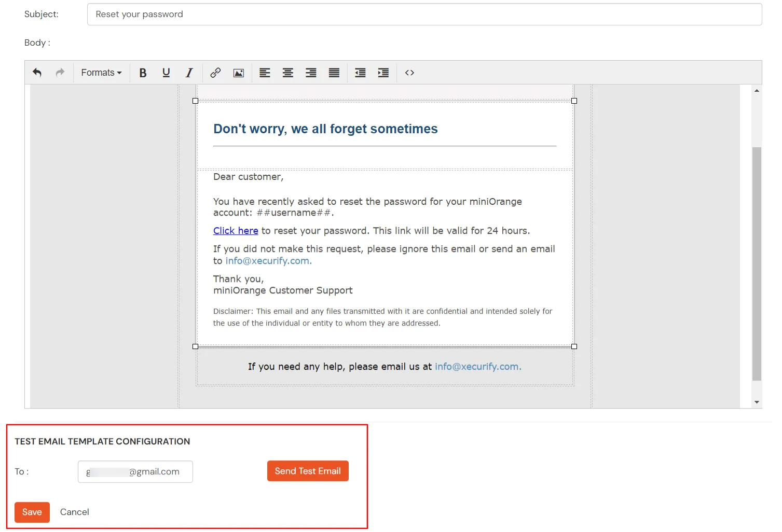Open the source code view

pyautogui.click(x=409, y=73)
